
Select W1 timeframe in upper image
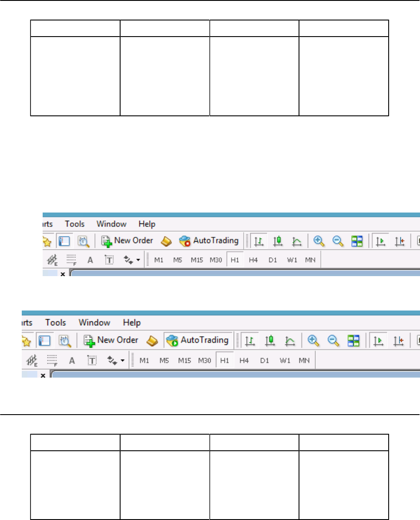click(x=292, y=260)
